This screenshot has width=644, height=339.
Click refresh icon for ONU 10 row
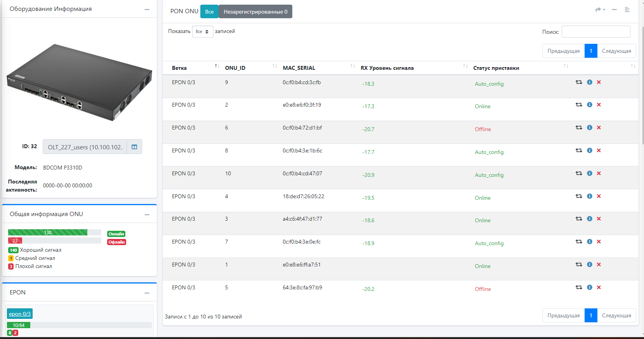(x=578, y=173)
